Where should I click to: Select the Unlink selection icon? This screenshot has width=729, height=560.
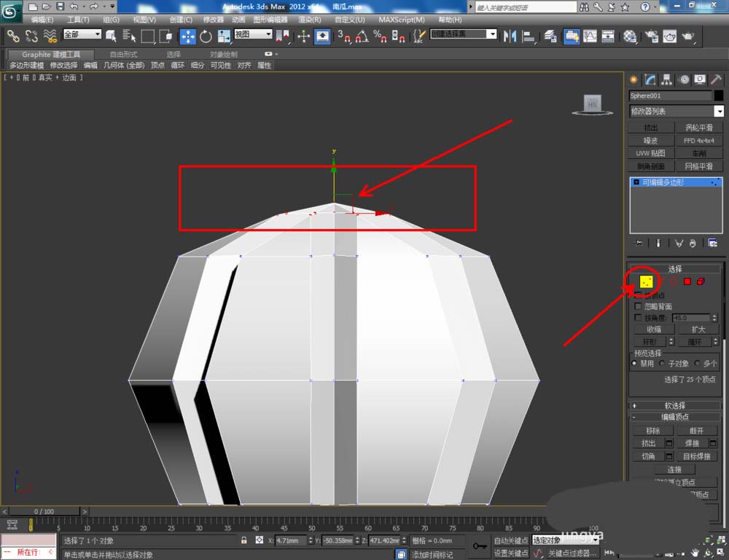click(x=31, y=36)
